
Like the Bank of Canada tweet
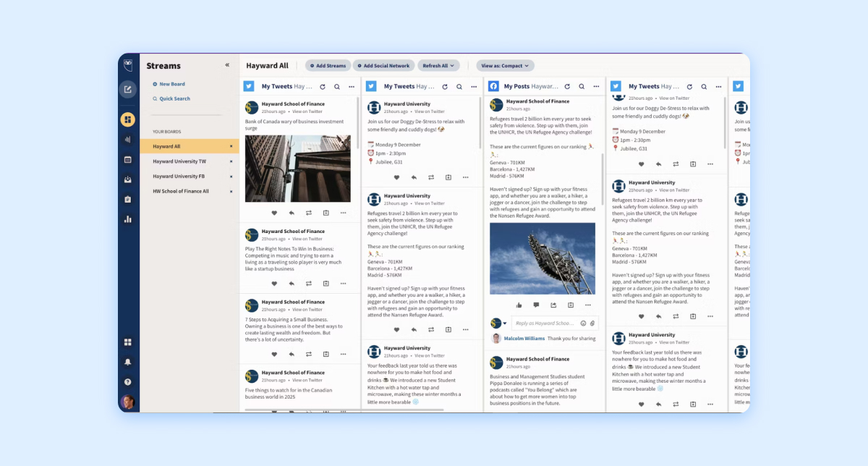tap(274, 213)
